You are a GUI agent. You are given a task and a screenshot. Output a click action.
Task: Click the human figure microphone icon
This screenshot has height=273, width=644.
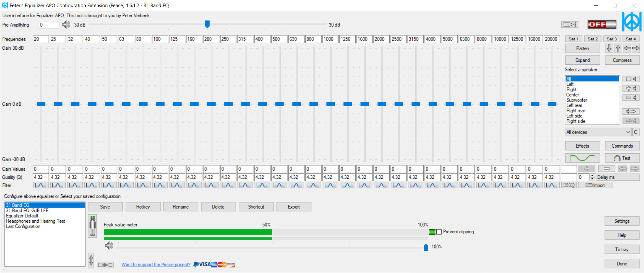pos(92,226)
